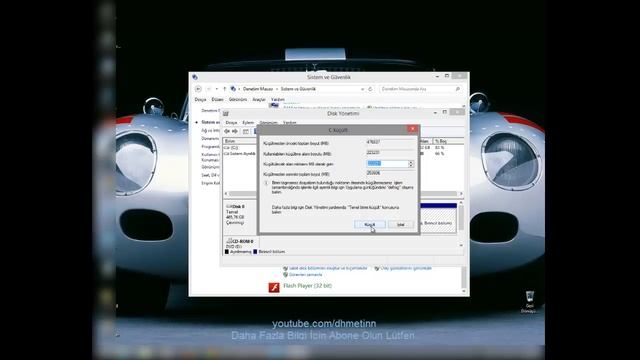Maximize the Disk Yönetimi window

[x=444, y=112]
